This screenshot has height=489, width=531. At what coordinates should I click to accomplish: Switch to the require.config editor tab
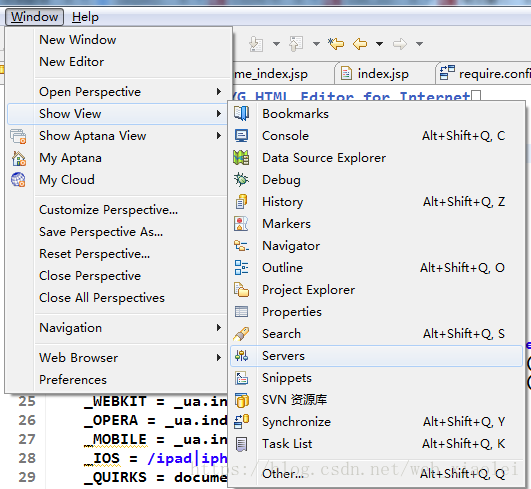(484, 73)
